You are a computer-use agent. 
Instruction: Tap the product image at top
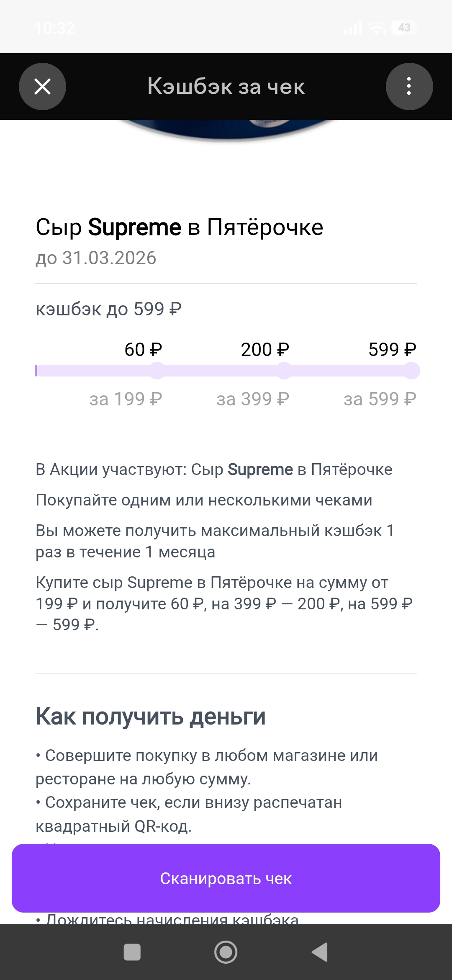click(x=226, y=129)
